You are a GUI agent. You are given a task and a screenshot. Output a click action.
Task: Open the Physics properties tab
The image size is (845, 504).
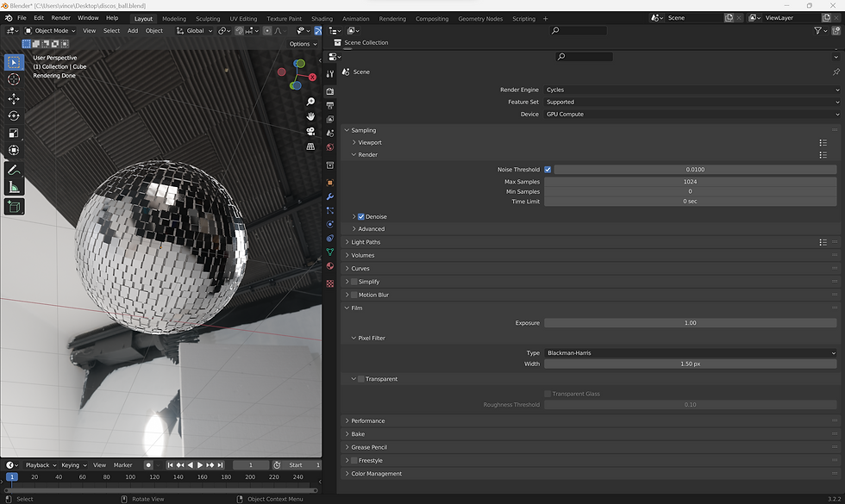coord(330,224)
